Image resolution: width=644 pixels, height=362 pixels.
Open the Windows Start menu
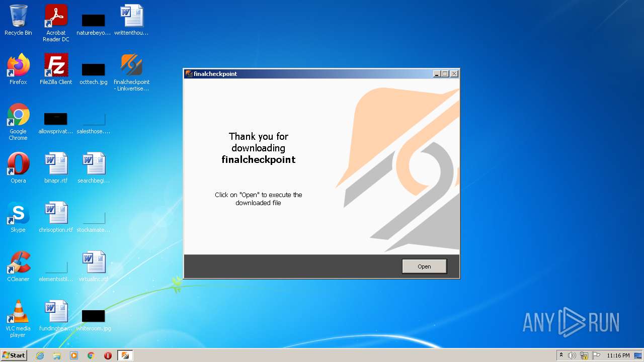click(x=14, y=355)
